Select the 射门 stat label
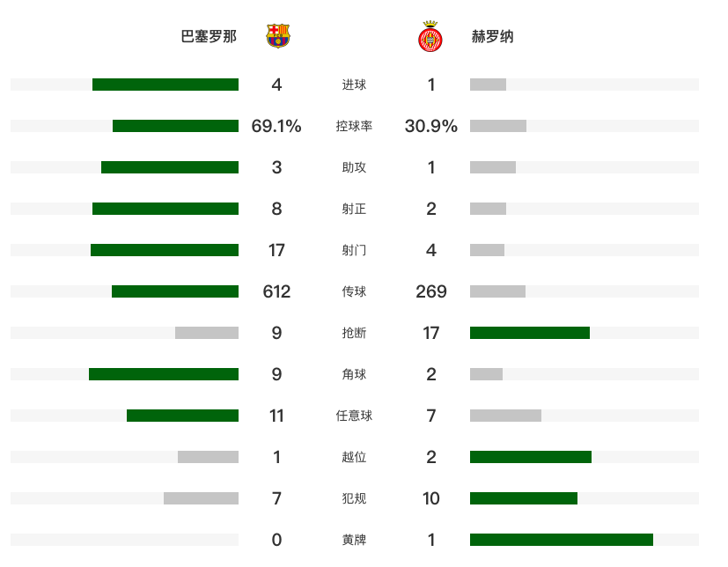 tap(354, 250)
